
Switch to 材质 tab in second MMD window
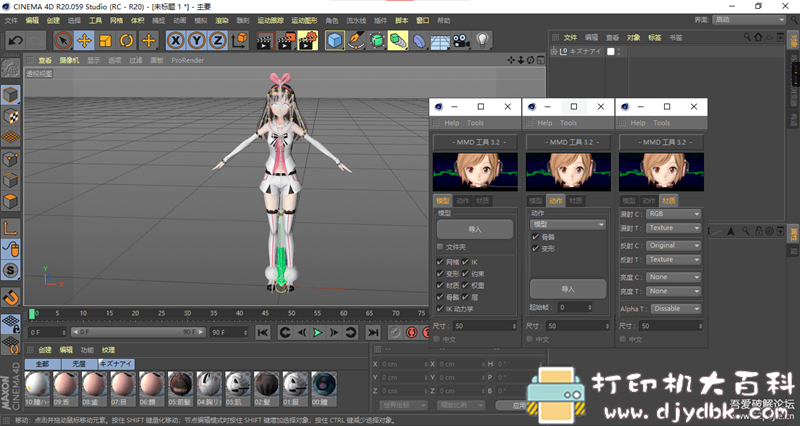click(576, 201)
